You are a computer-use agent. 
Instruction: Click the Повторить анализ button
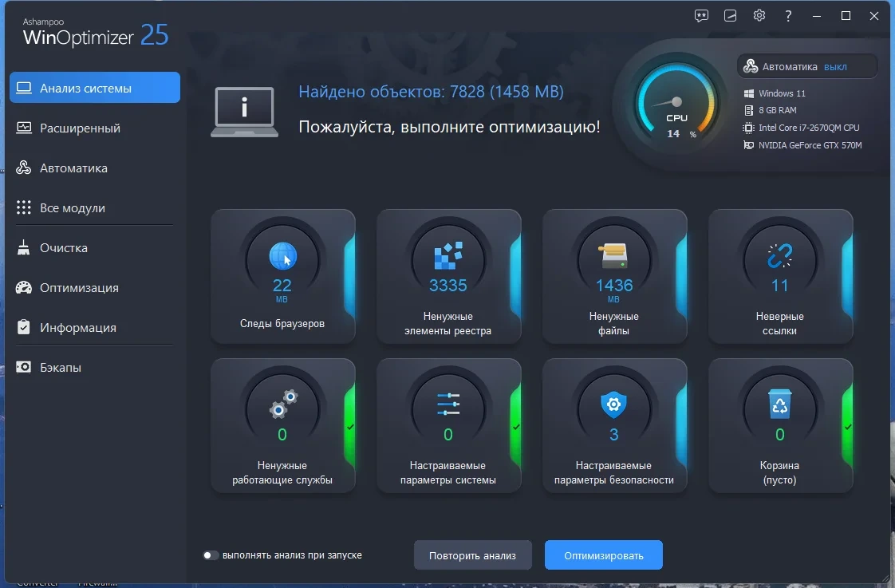click(x=472, y=555)
